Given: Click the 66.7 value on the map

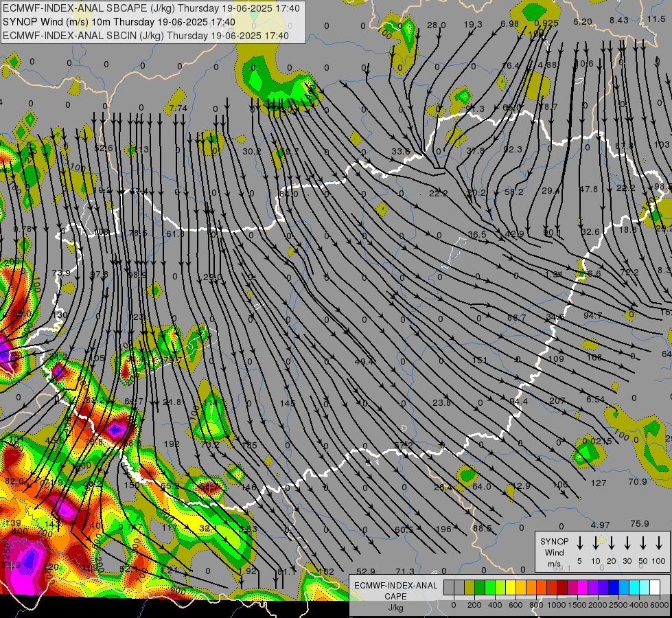Looking at the screenshot, I should (516, 318).
